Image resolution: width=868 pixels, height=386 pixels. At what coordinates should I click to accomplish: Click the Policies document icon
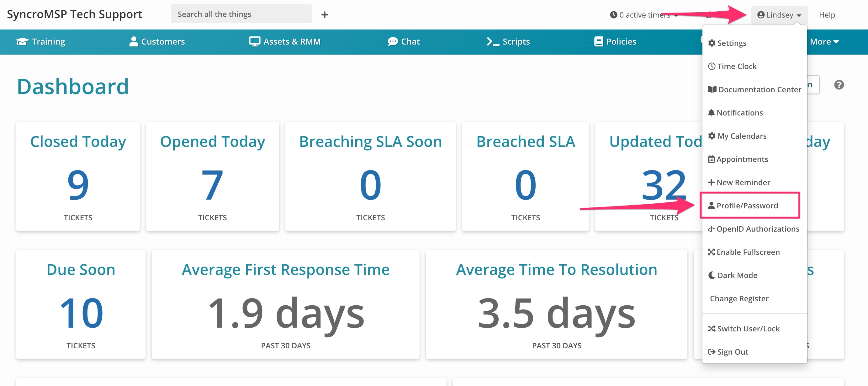pos(598,41)
